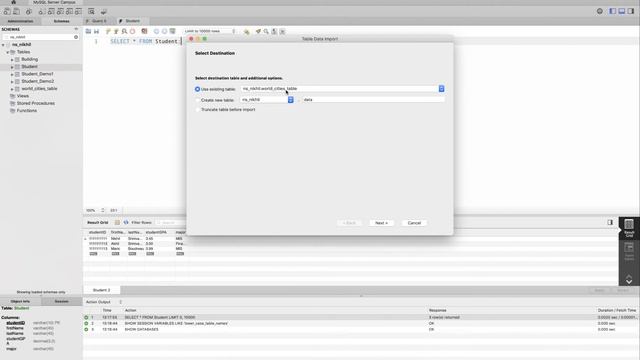Toggle the left sidebar panel icon at top right
The width and height of the screenshot is (640, 360).
613,11
